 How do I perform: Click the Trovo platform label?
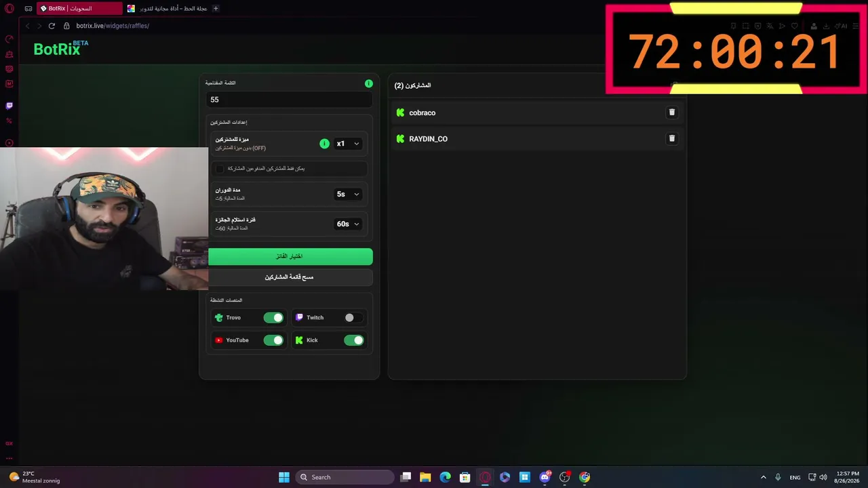[233, 318]
